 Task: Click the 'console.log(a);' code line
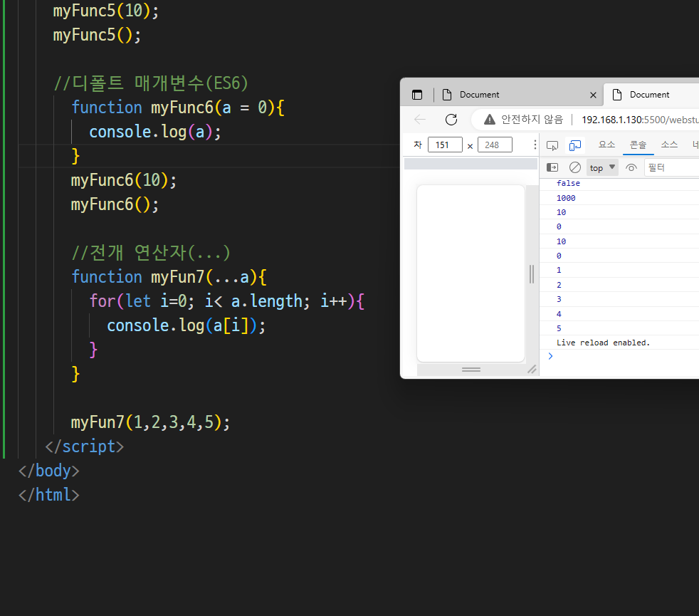[154, 132]
